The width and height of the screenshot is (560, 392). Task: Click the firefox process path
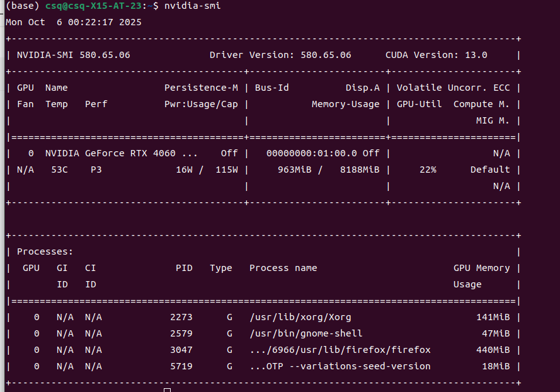click(340, 350)
